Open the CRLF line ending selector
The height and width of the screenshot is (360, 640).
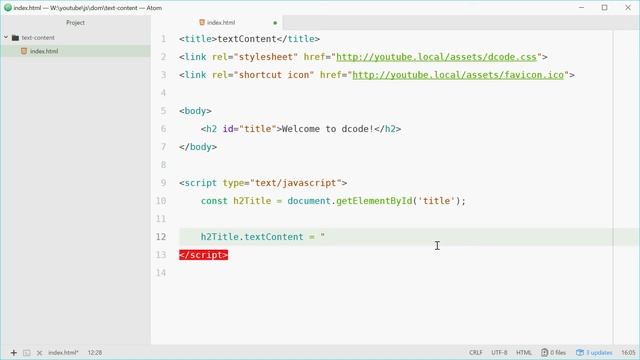coord(476,353)
